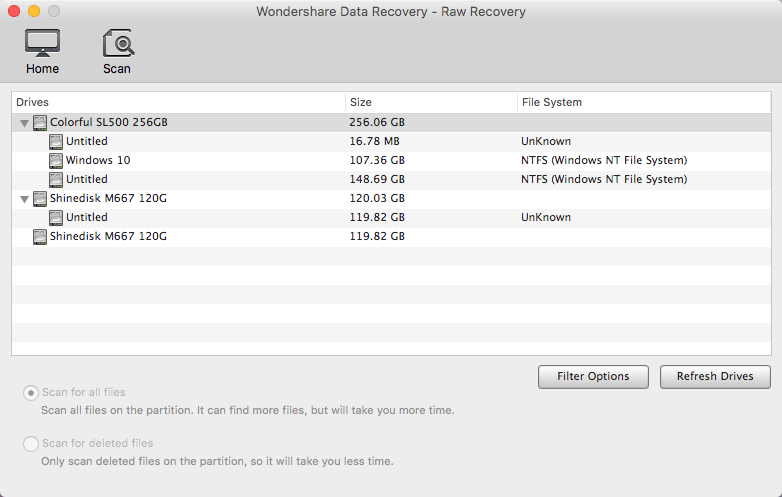Click the 256.06 GB size value

(377, 123)
